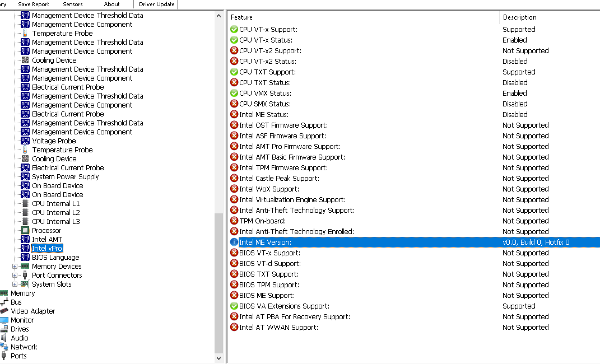Image resolution: width=600 pixels, height=364 pixels.
Task: Select the Temperature Probe above Cooling Device near Electrical Current Probe
Action: pyautogui.click(x=62, y=150)
